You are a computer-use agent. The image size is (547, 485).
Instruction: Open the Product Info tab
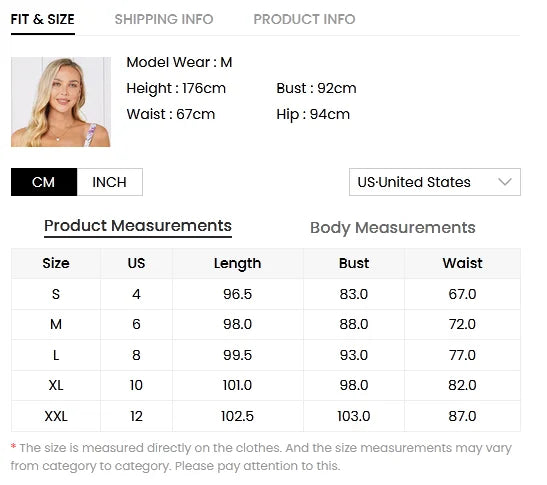tap(304, 19)
